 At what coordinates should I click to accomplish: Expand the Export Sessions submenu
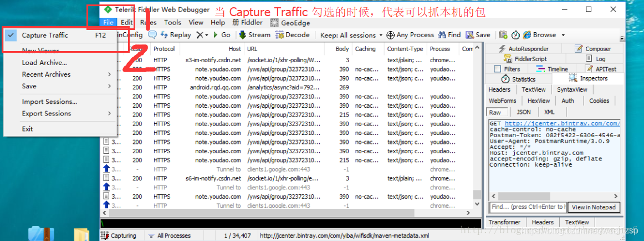tap(60, 113)
